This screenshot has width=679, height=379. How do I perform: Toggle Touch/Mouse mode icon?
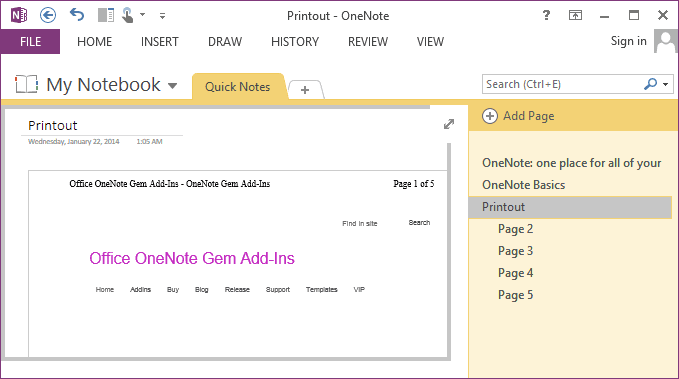[127, 16]
